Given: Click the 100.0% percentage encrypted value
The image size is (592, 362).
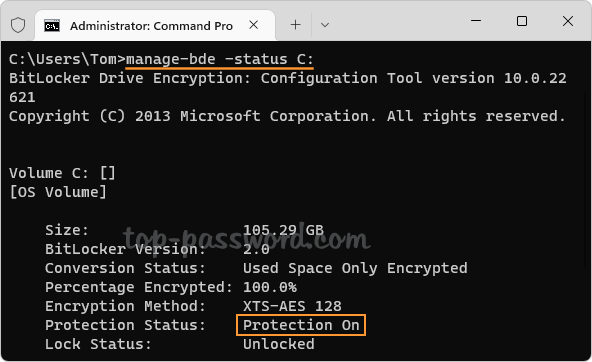Looking at the screenshot, I should [270, 287].
